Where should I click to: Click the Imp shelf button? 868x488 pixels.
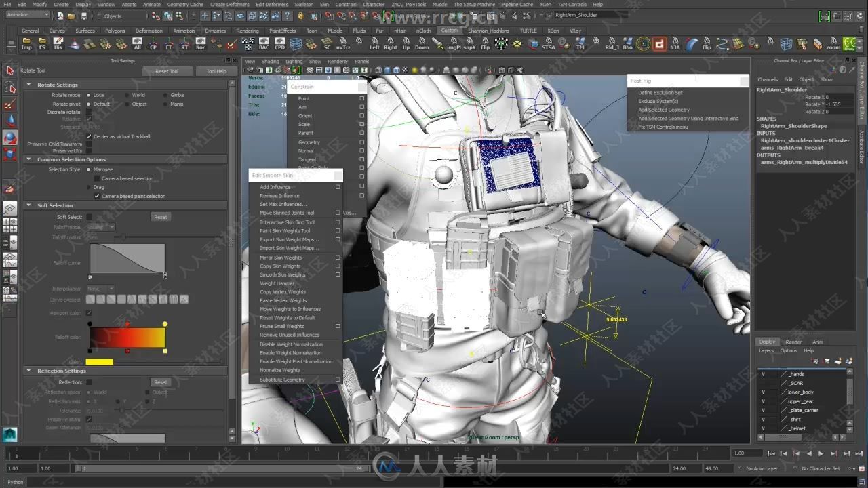click(26, 44)
